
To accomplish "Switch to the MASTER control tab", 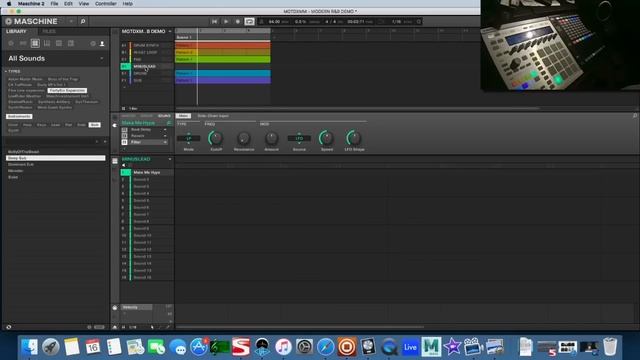I will tap(128, 116).
